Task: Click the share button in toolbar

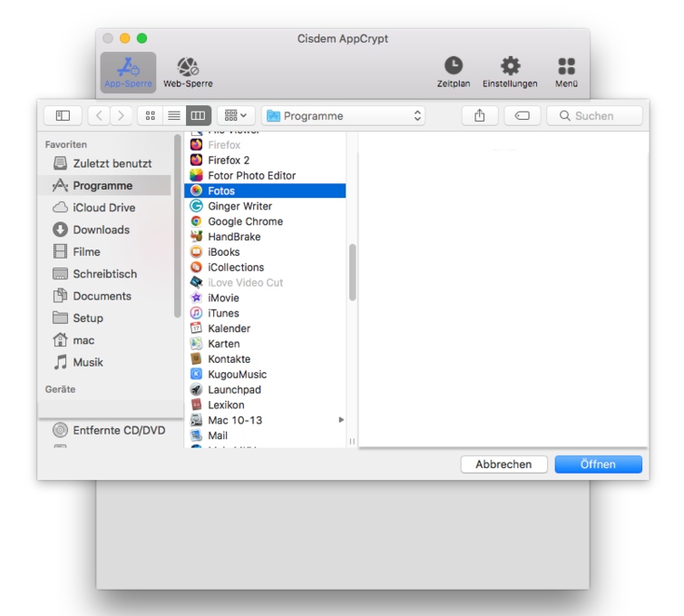Action: click(479, 115)
